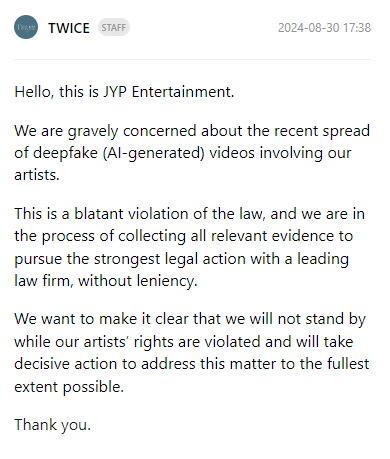Click the "collecting all relevant evidence" line
This screenshot has width=390, height=459.
(x=184, y=236)
